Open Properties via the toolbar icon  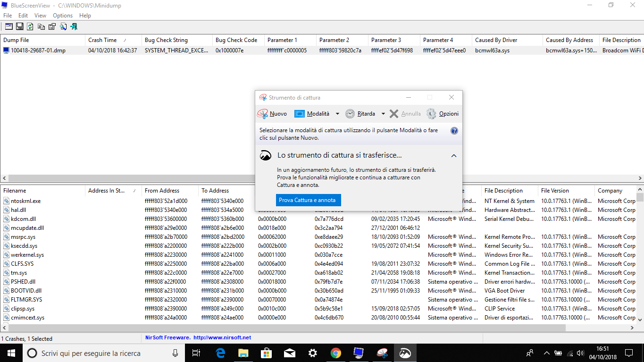(x=52, y=26)
